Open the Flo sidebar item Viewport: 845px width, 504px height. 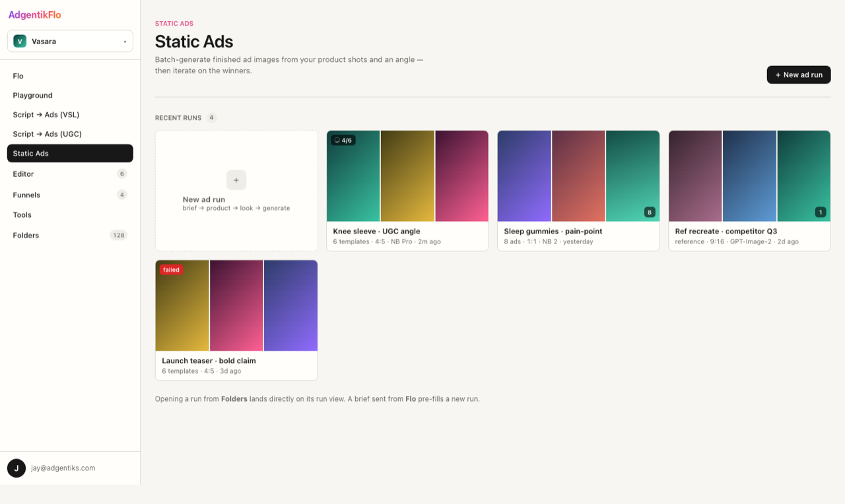click(x=70, y=76)
